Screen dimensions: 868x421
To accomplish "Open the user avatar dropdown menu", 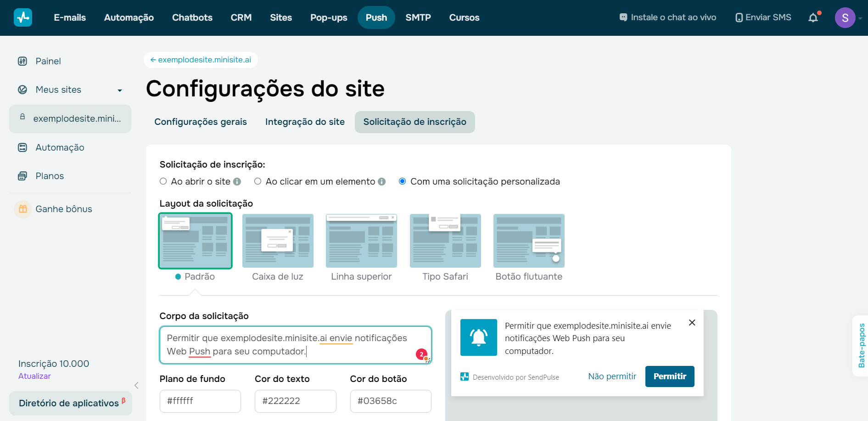I will pos(845,17).
